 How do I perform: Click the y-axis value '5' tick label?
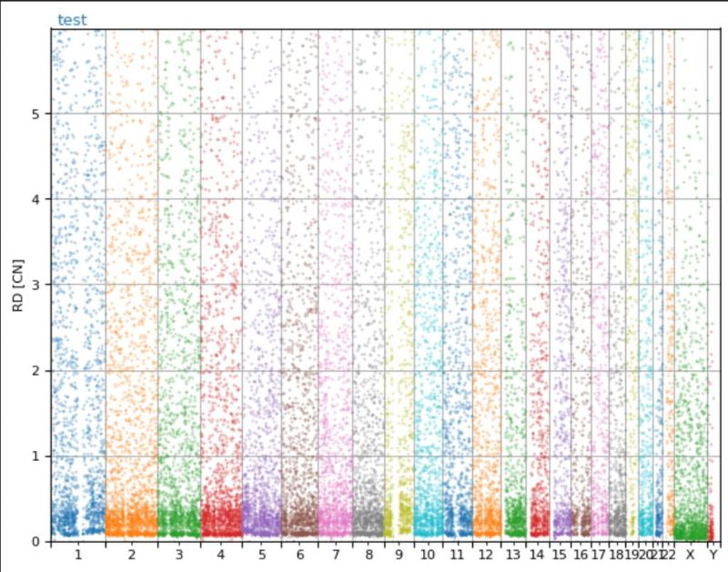click(x=37, y=113)
